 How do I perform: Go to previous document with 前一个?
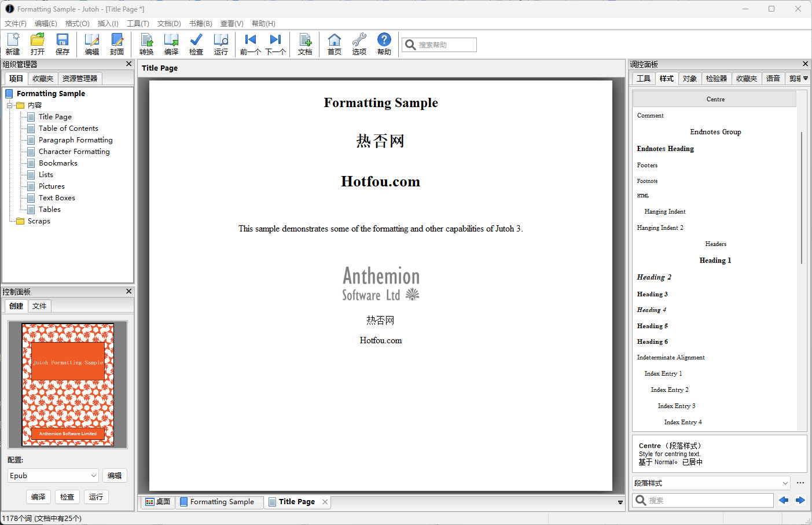point(251,44)
